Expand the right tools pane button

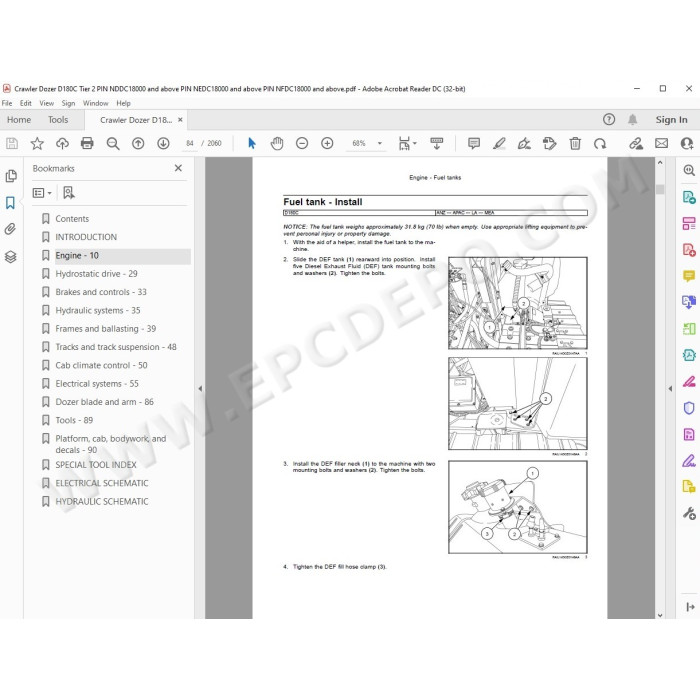[x=690, y=607]
